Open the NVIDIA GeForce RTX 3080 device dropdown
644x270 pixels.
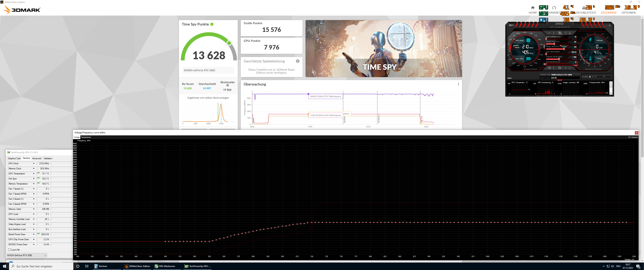(45, 255)
